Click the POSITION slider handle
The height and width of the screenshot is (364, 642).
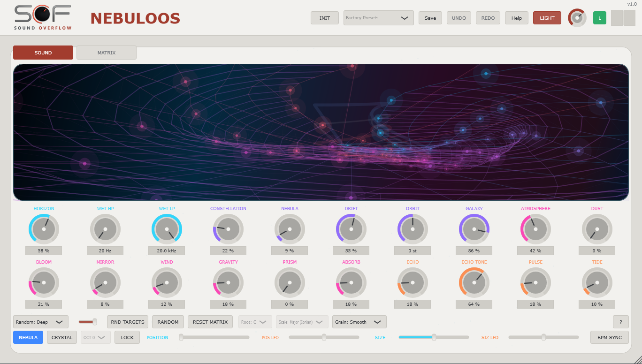click(x=181, y=337)
